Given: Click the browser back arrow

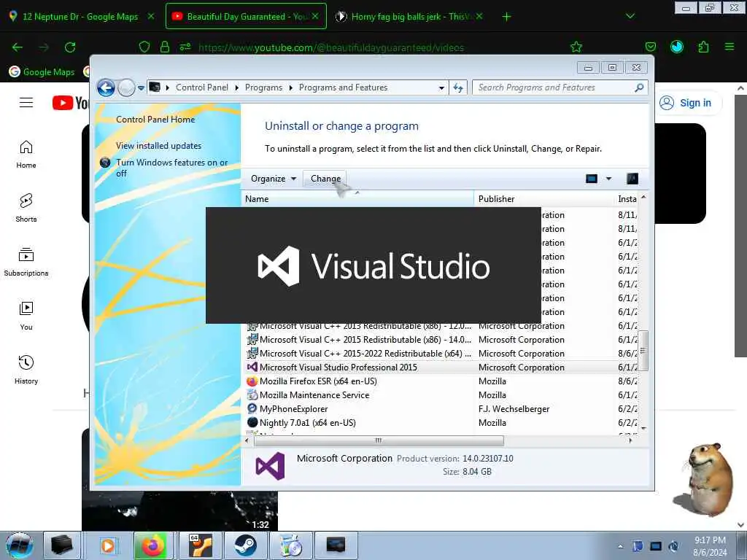Looking at the screenshot, I should (x=18, y=47).
